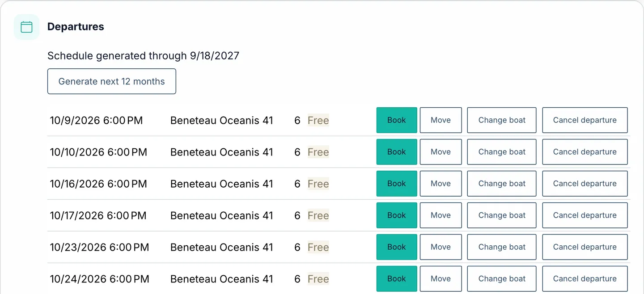Book the 10/10/2026 departure

[x=397, y=152]
